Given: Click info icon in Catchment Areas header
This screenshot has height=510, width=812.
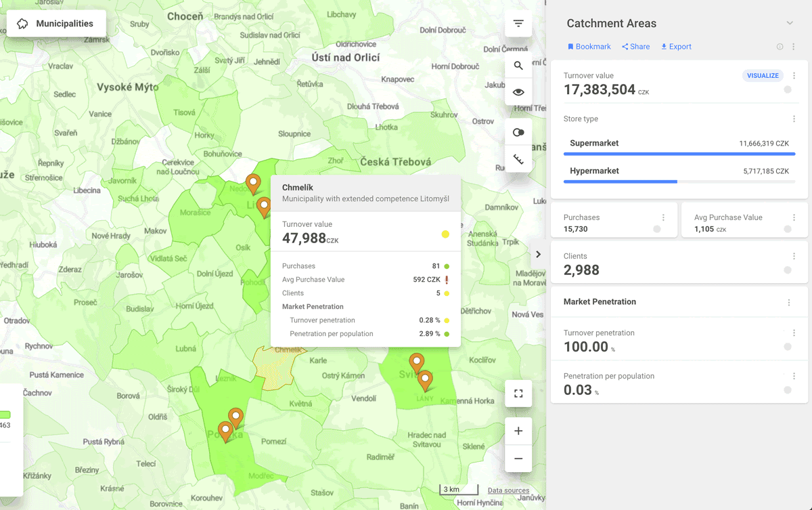Looking at the screenshot, I should pos(780,47).
